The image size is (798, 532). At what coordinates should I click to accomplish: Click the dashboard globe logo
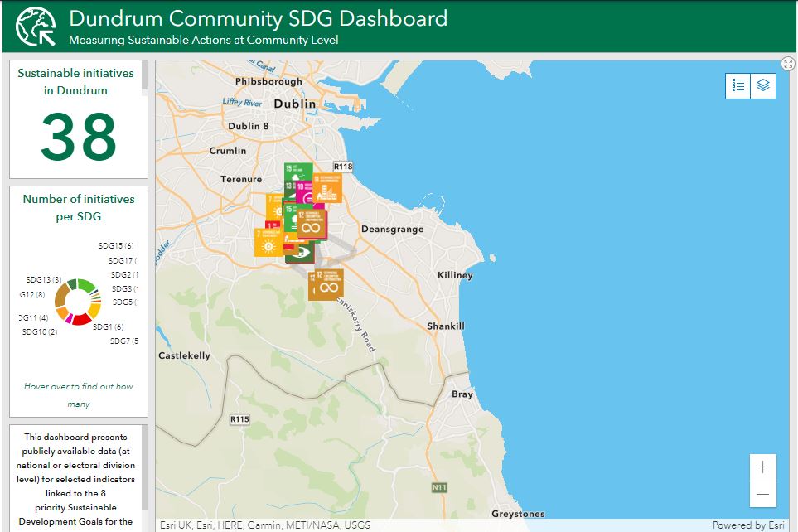[36, 27]
